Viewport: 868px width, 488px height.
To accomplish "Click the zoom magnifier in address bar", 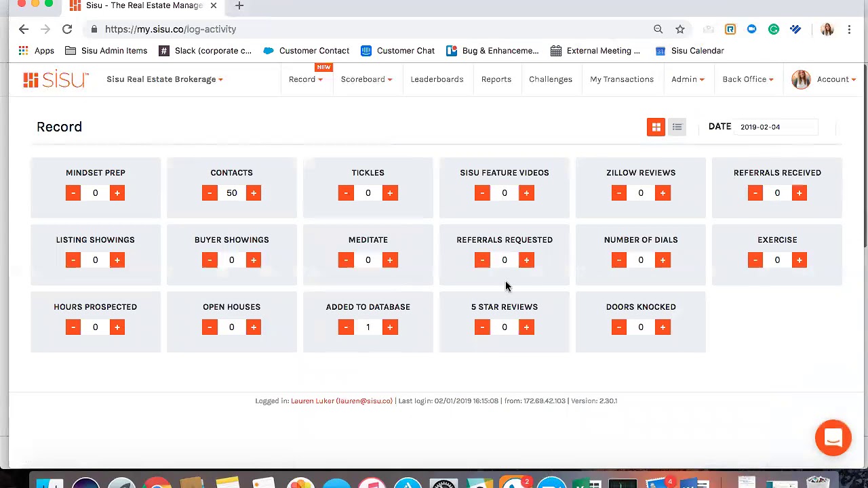I will point(658,29).
